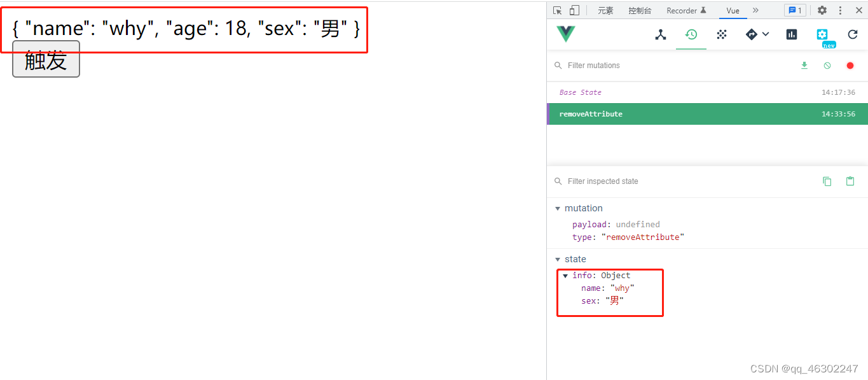The image size is (868, 380).
Task: Toggle the red recording indicator
Action: [850, 66]
